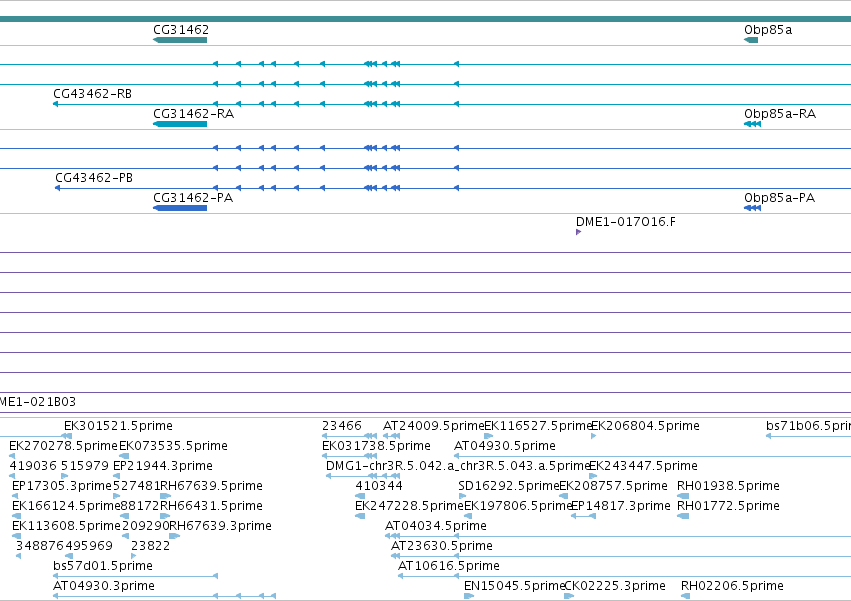Click the teal CG31462 gene arrow glyph
The height and width of the screenshot is (601, 851).
(x=180, y=40)
